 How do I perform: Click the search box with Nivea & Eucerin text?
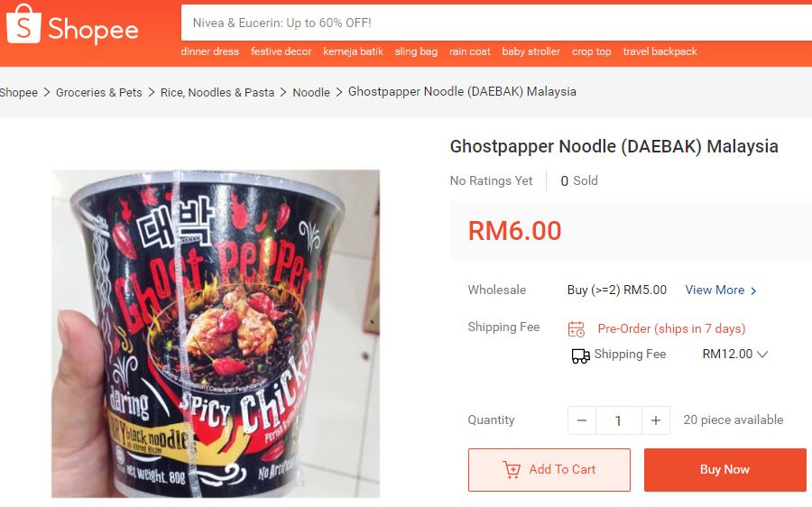click(x=496, y=23)
